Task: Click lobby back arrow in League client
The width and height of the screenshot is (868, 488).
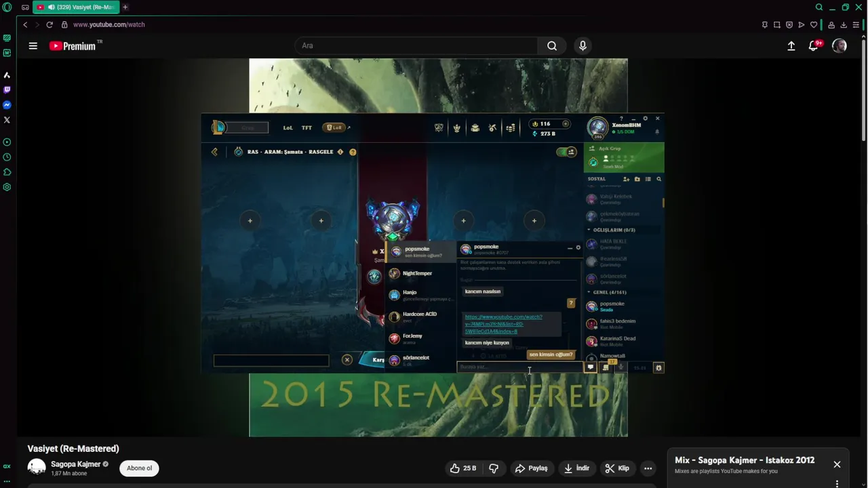Action: coord(214,152)
